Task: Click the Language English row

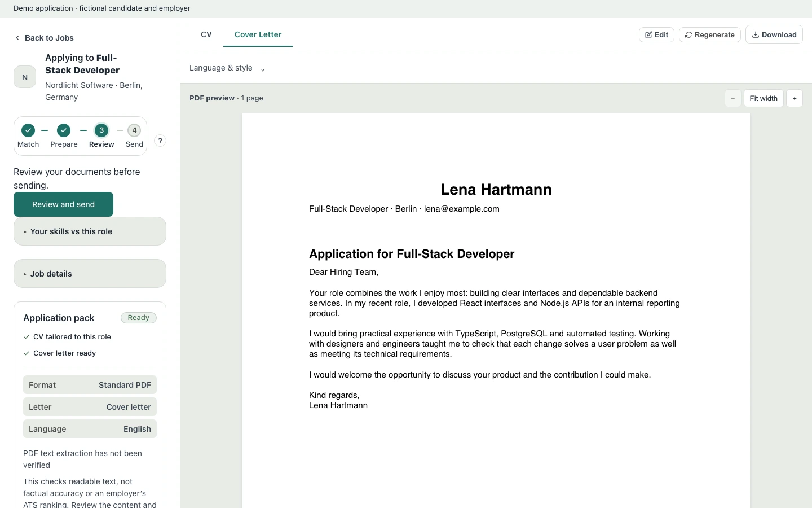Action: point(90,429)
